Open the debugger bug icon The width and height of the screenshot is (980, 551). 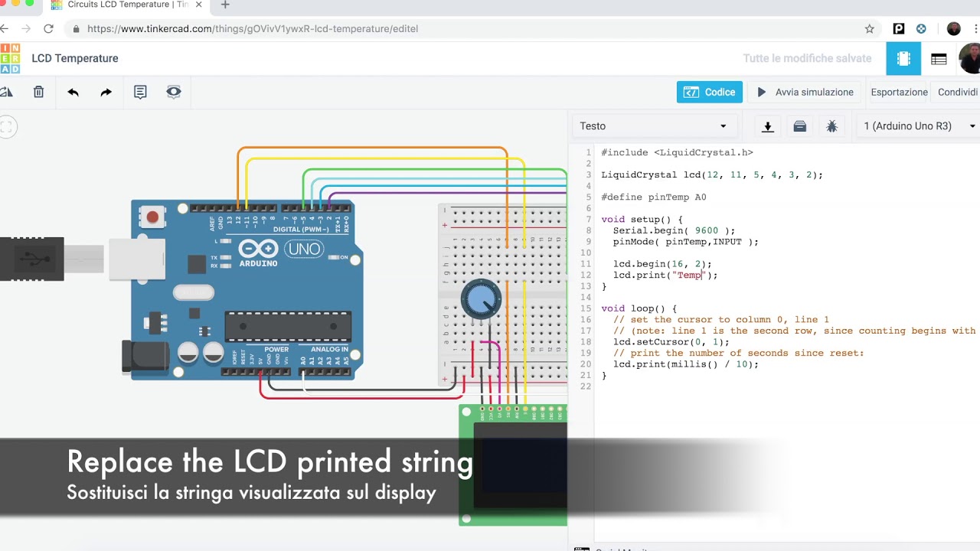point(832,126)
